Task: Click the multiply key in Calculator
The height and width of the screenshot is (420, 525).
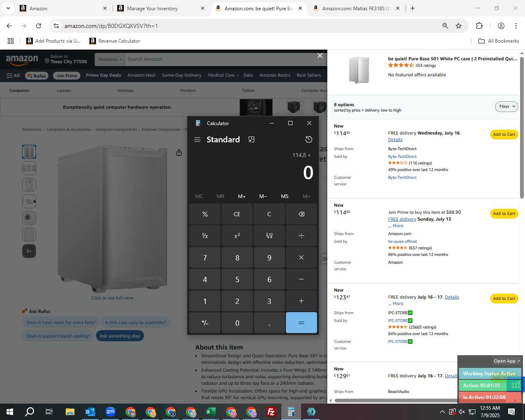Action: click(301, 258)
